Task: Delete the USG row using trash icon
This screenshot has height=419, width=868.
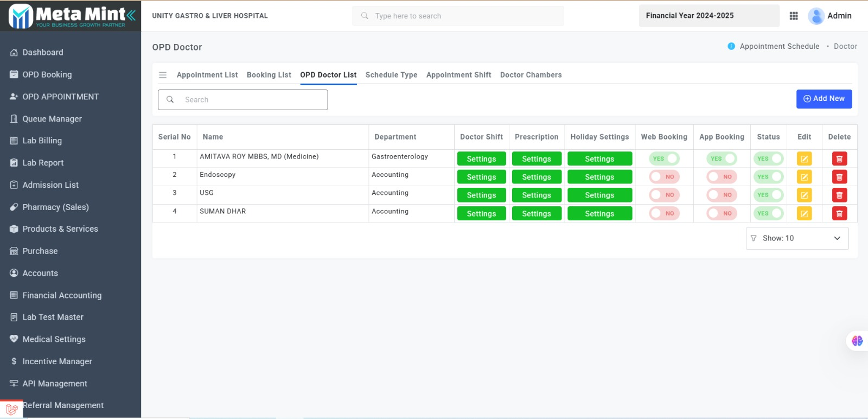Action: (x=839, y=195)
